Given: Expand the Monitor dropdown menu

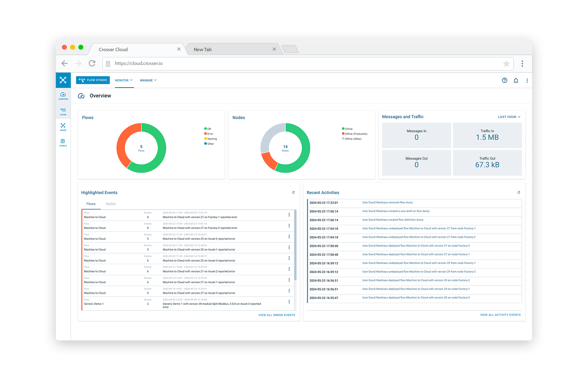Looking at the screenshot, I should 124,80.
